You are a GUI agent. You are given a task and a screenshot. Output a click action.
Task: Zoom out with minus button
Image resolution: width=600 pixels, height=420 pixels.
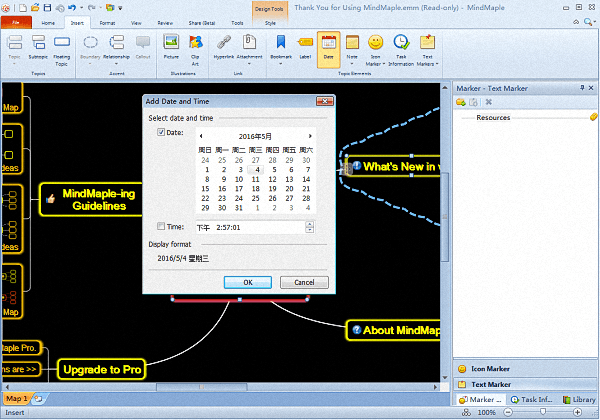508,412
